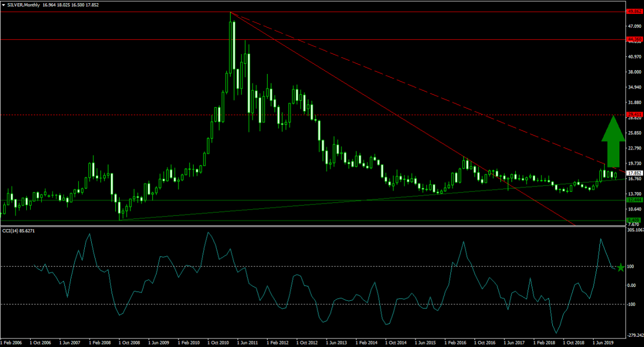Click the green up arrow on chart
This screenshot has width=644, height=347.
point(612,142)
